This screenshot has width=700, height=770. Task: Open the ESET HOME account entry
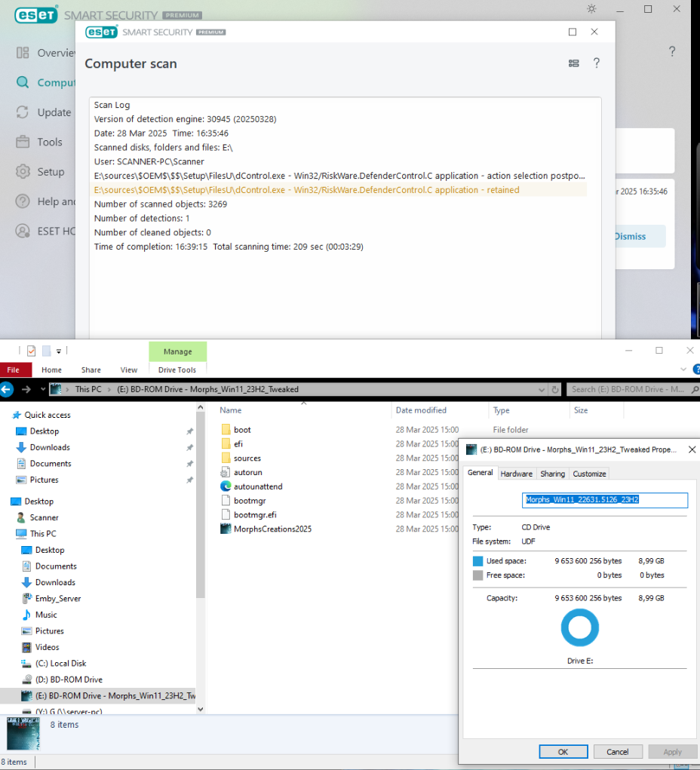click(x=45, y=232)
